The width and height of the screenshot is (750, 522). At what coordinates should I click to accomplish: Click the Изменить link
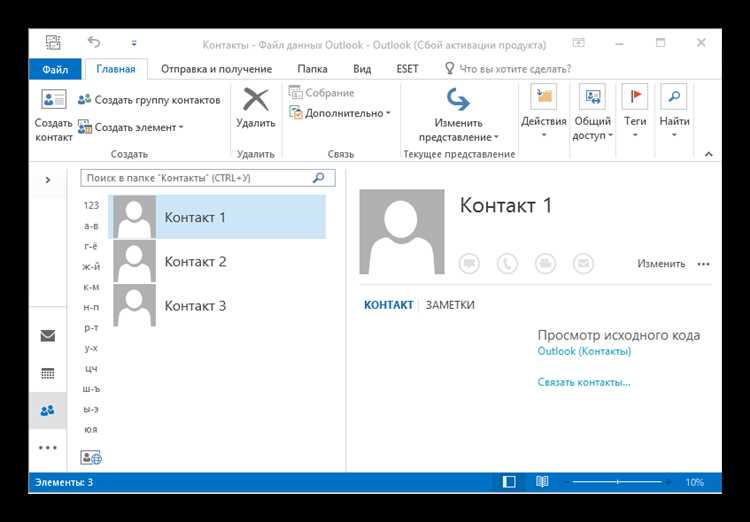click(661, 264)
